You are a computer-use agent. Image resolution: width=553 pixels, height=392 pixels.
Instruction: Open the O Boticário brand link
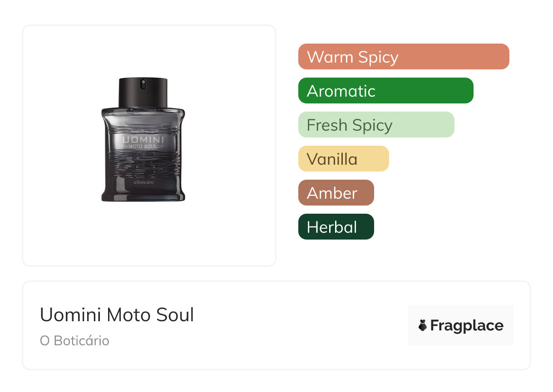tap(74, 341)
